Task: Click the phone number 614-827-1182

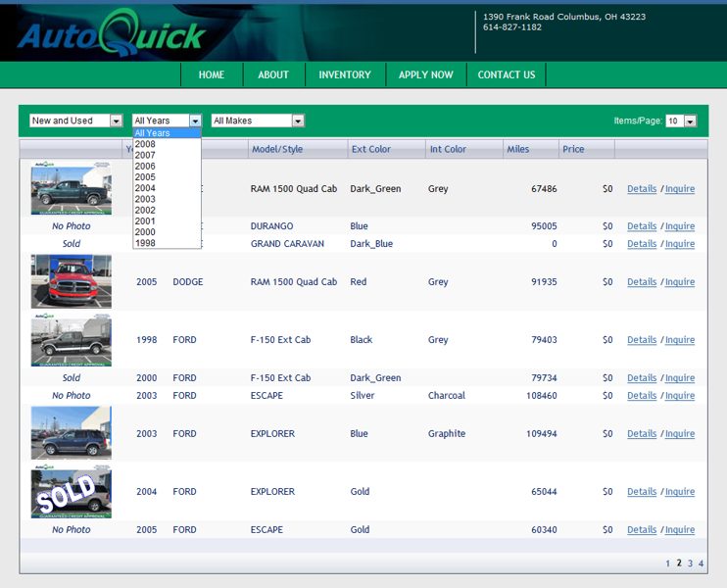Action: (512, 26)
